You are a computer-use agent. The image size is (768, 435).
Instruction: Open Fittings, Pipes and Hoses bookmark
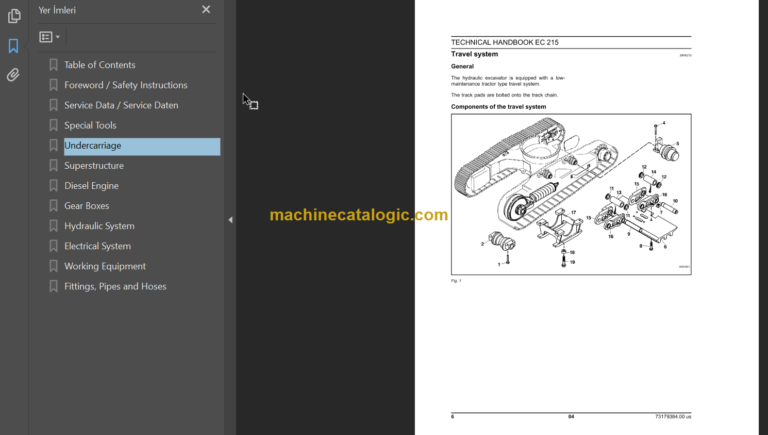pyautogui.click(x=115, y=286)
